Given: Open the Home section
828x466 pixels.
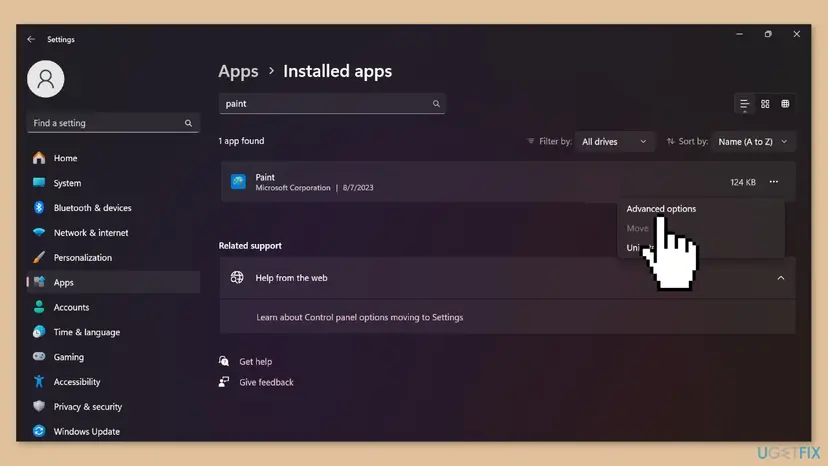Looking at the screenshot, I should click(x=113, y=158).
